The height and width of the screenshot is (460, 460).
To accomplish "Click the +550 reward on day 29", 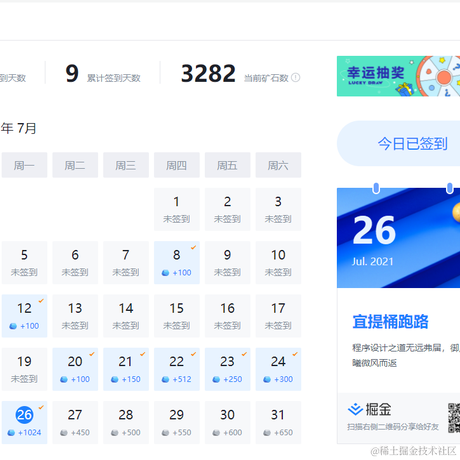I will [x=182, y=433].
